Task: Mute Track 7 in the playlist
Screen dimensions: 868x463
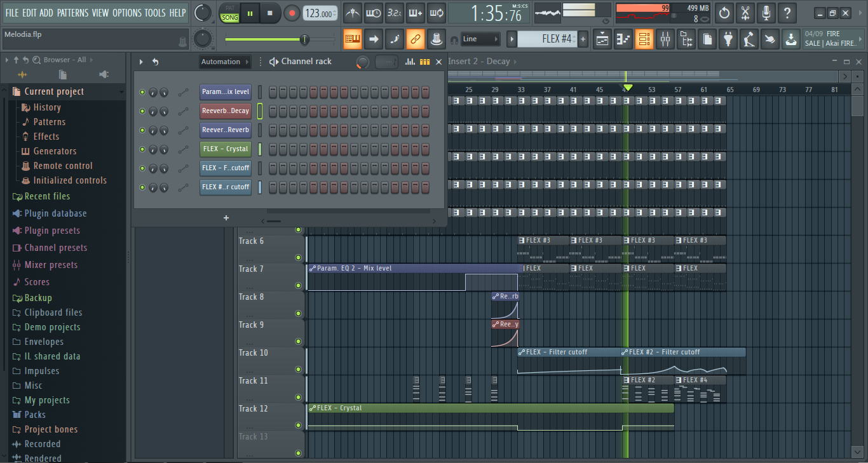Action: point(298,285)
